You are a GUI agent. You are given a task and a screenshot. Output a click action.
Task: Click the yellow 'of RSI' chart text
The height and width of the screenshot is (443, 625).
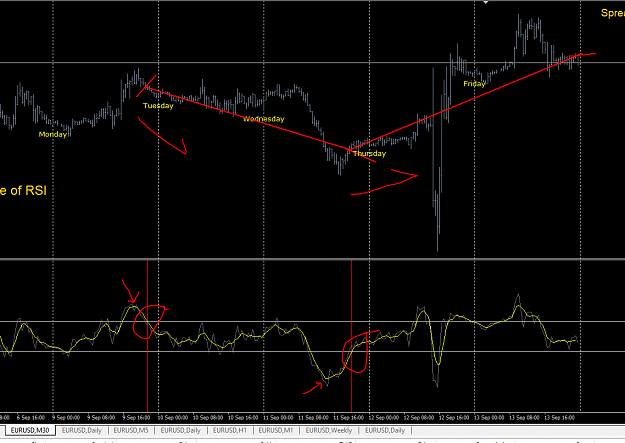pos(28,191)
